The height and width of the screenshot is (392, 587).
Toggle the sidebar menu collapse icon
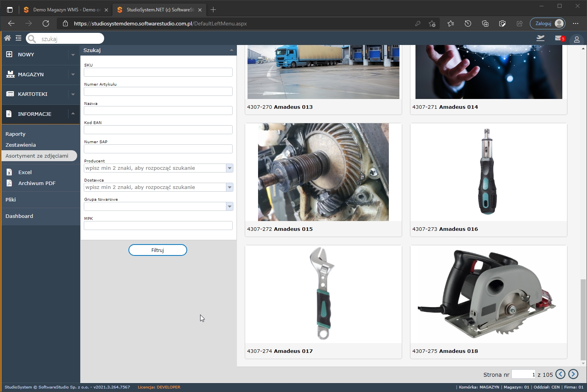click(18, 38)
